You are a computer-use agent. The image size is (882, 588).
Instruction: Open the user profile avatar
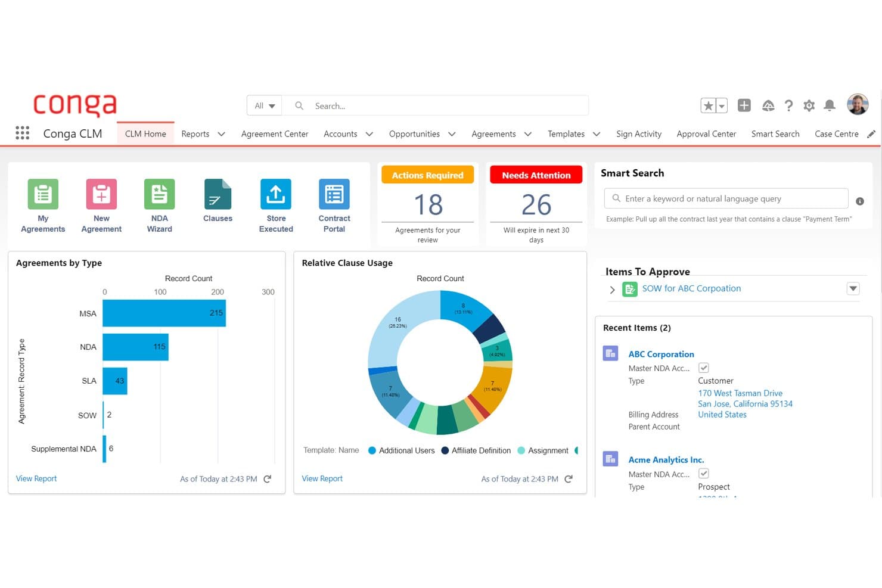click(858, 104)
